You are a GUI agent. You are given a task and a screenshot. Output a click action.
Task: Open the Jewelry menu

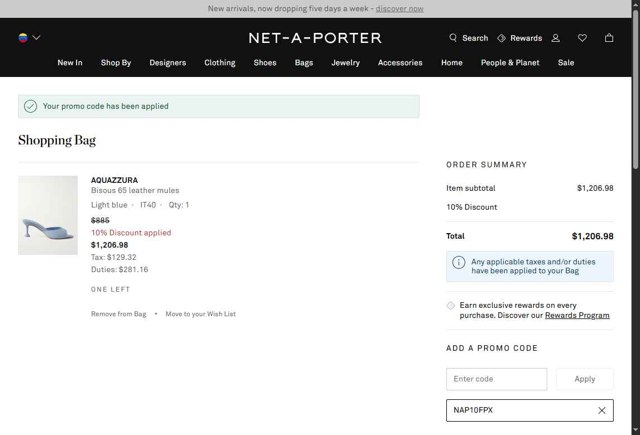346,63
